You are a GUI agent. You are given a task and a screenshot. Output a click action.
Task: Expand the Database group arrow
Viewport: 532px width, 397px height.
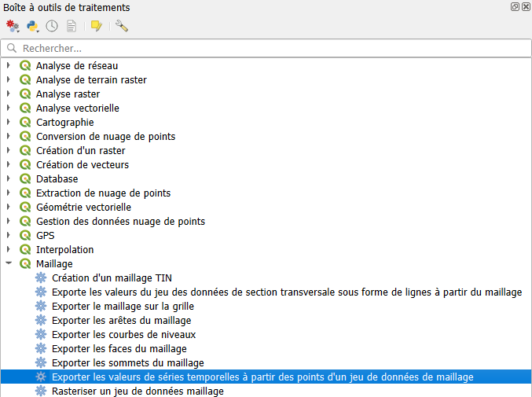(9, 179)
